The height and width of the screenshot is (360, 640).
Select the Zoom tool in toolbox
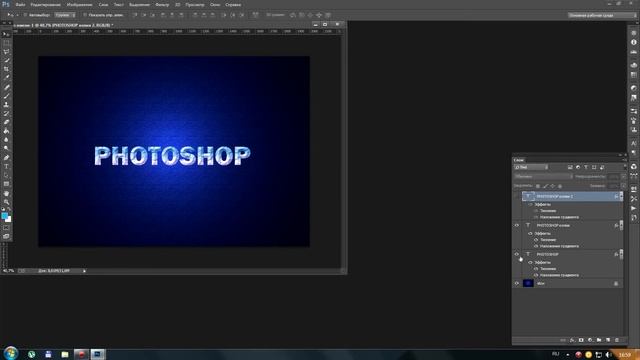click(6, 202)
